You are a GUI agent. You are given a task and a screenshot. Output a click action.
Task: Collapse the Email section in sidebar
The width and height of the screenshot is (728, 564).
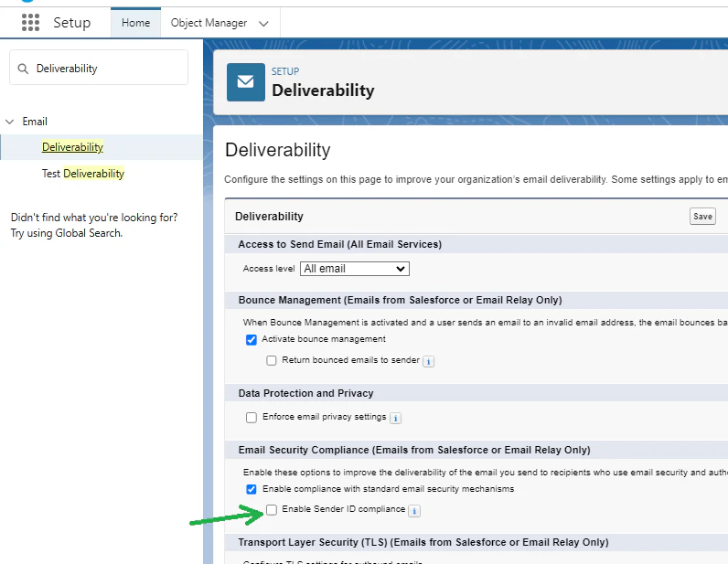[9, 122]
